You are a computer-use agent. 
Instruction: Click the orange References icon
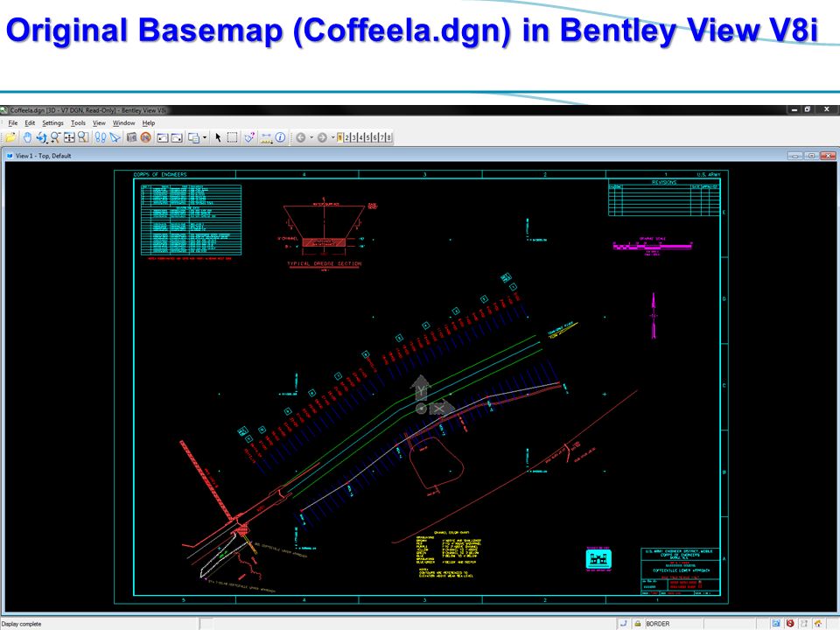(146, 137)
